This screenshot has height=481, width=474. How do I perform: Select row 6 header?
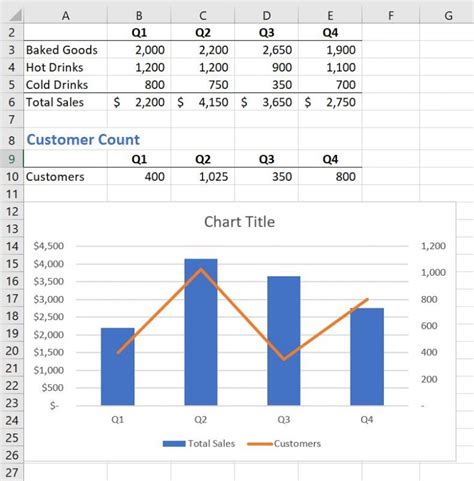12,102
